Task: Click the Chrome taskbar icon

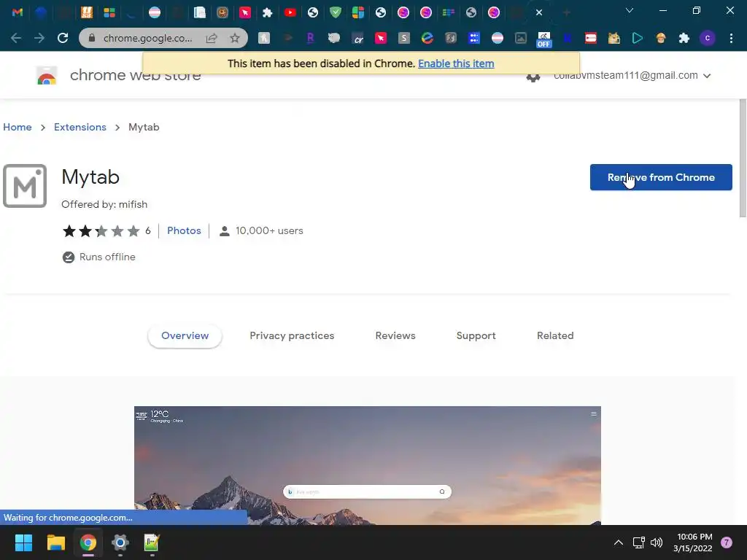Action: pos(88,542)
